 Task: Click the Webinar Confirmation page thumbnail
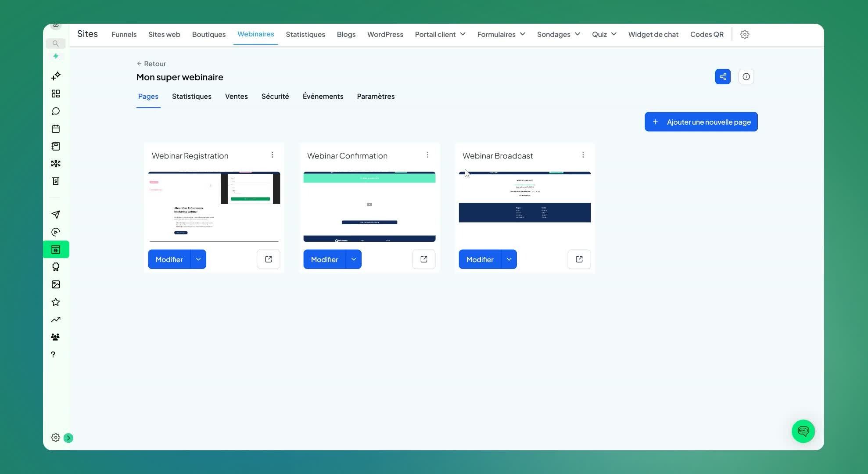coord(369,206)
